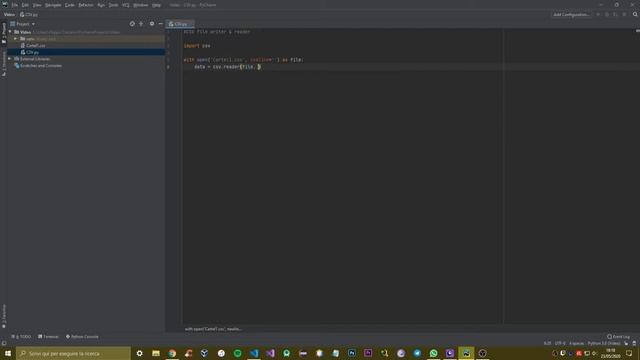
Task: Click the 'data = csv.reader' code line
Action: tap(227, 67)
